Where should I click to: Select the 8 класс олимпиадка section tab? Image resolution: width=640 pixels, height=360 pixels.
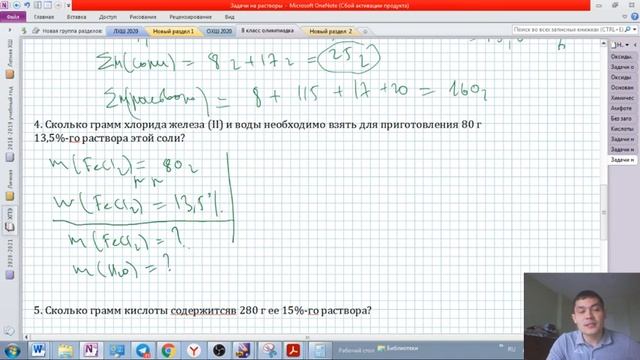(x=267, y=31)
